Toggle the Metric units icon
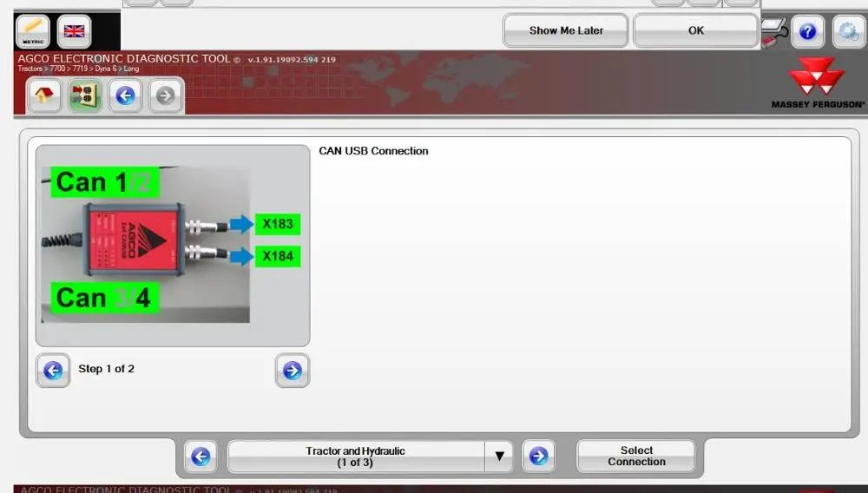Screen dimensions: 868x493 (33, 31)
